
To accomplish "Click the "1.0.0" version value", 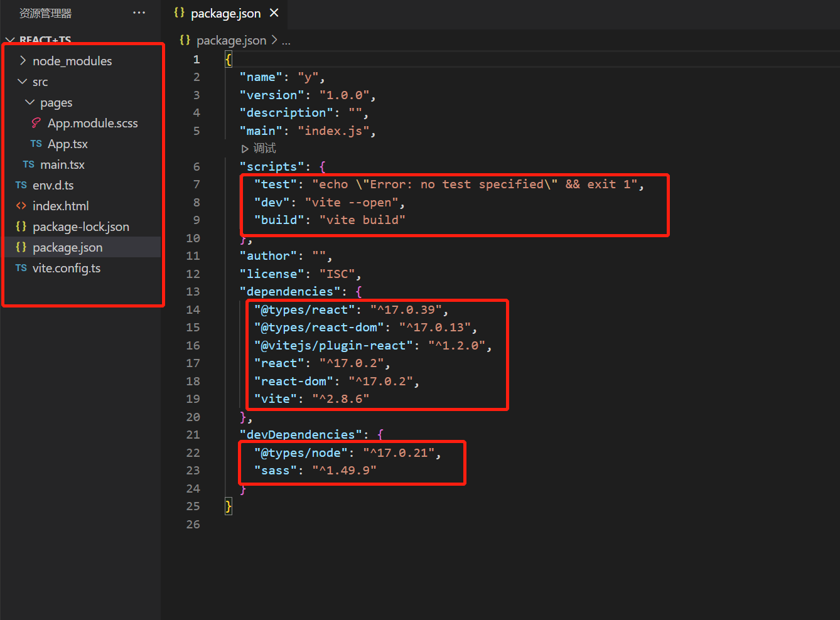I will [x=344, y=95].
